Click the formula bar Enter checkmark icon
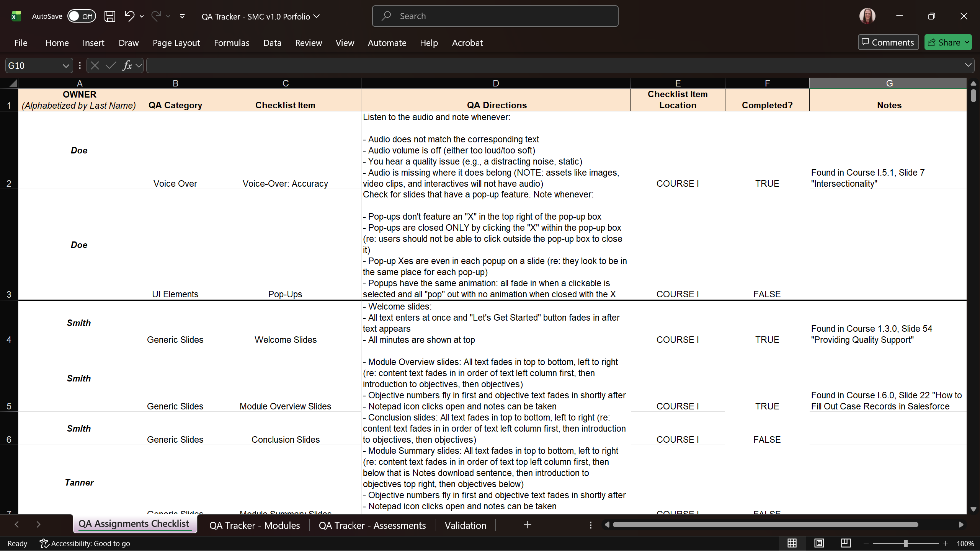The height and width of the screenshot is (551, 980). (x=111, y=66)
